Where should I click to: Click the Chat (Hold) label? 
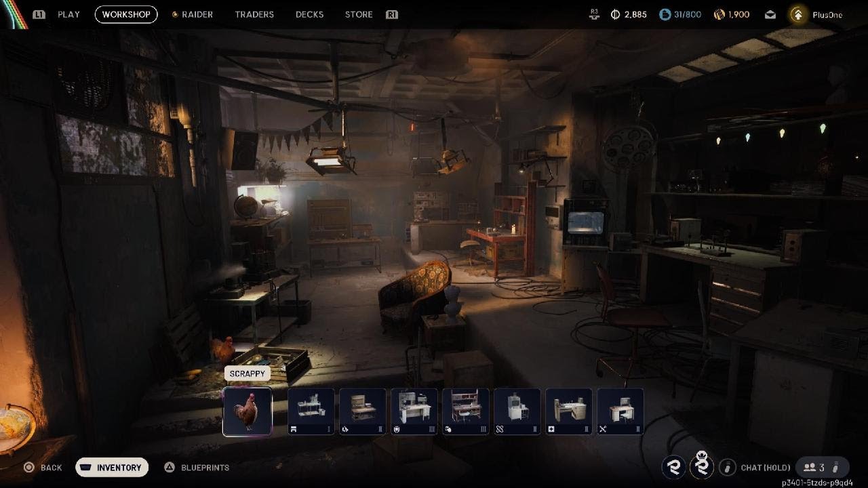tap(766, 468)
